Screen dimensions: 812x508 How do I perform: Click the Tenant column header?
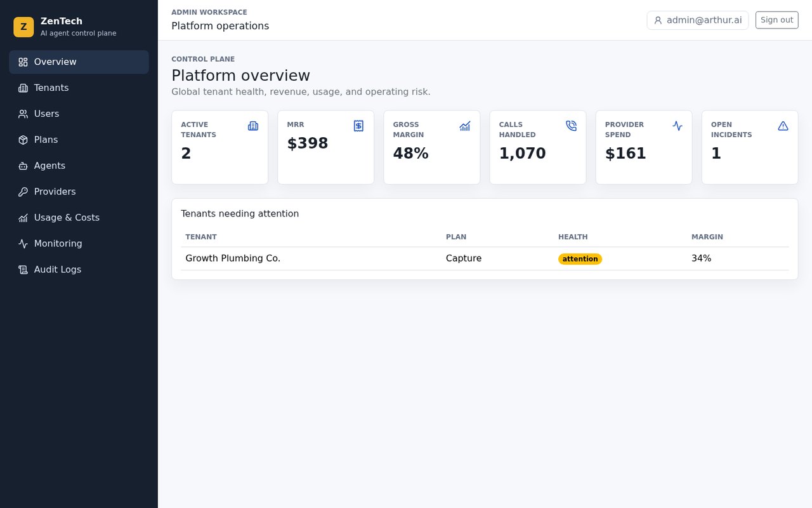point(201,237)
